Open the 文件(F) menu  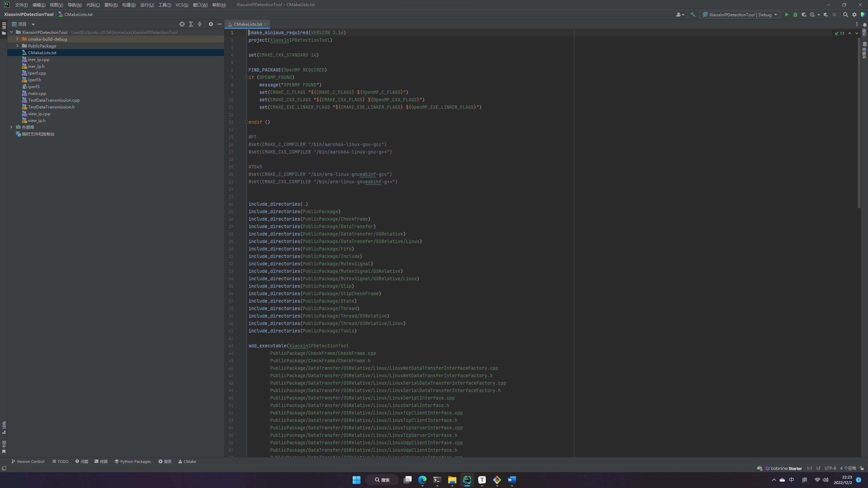click(x=21, y=5)
